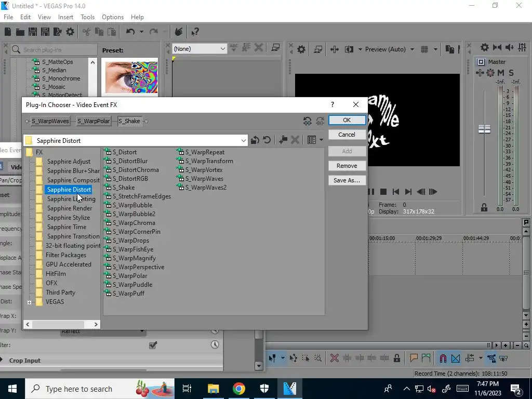Toggle Solo S on Master bus
Screen dimensions: 532x399
[x=511, y=73]
